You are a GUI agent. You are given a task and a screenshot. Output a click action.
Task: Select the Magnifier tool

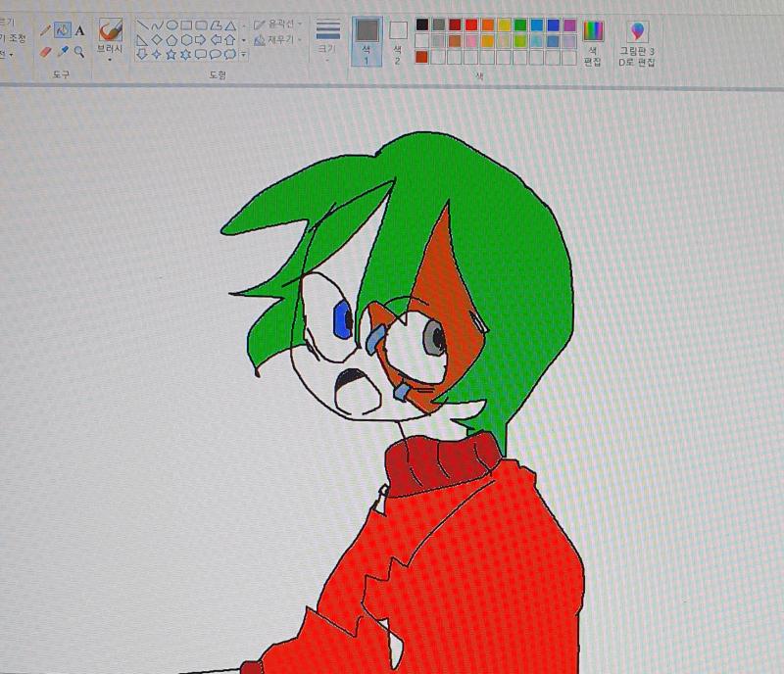pyautogui.click(x=79, y=52)
